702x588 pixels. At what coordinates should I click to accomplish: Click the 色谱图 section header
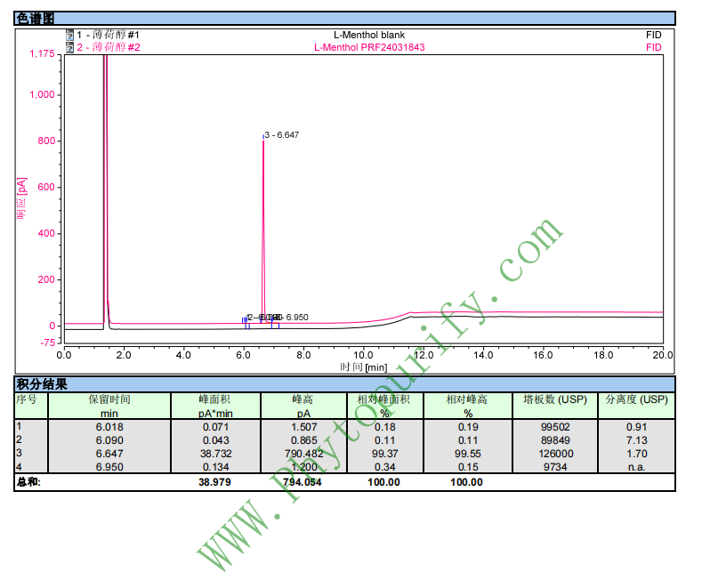click(36, 18)
